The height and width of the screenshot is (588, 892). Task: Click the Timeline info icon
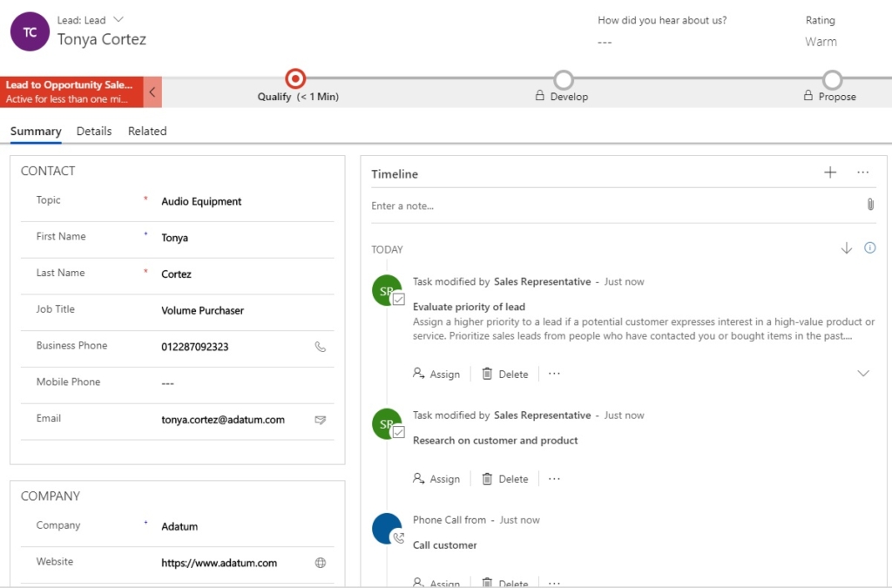click(869, 248)
